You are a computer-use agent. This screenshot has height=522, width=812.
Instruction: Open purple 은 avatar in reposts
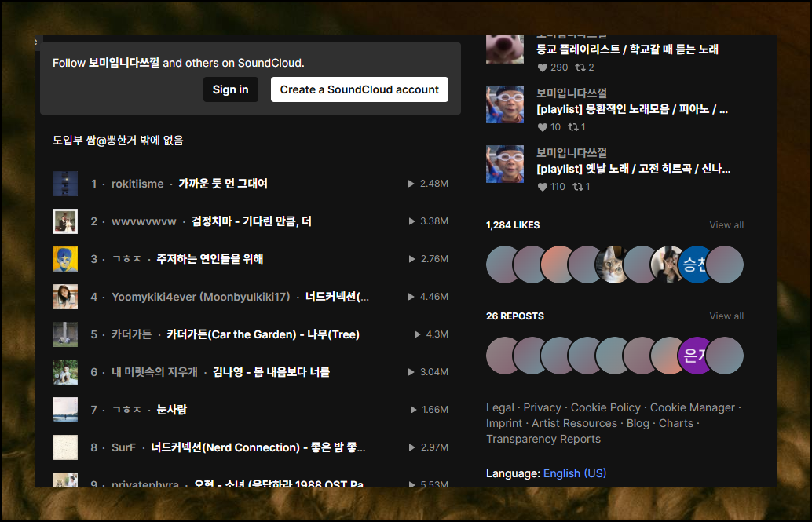pyautogui.click(x=696, y=356)
